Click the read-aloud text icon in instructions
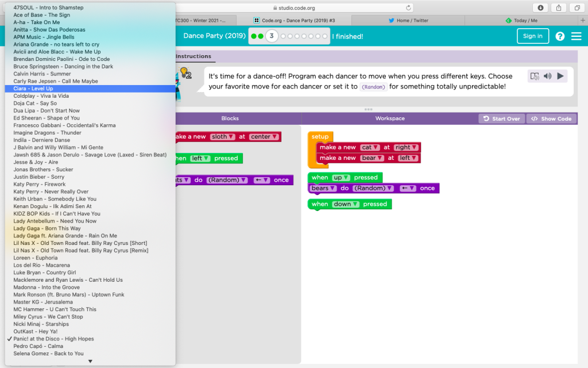Screen dimensions: 588x368 535,76
